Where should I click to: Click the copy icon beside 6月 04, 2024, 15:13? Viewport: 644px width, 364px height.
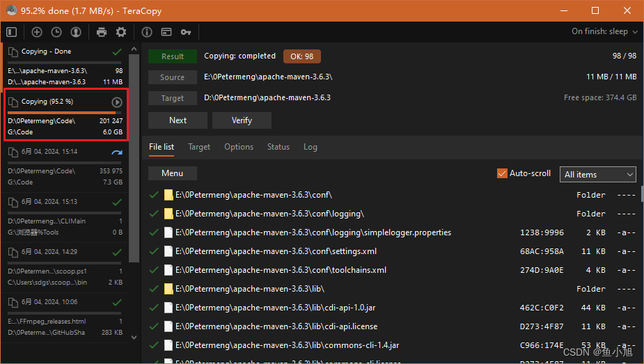pos(13,202)
